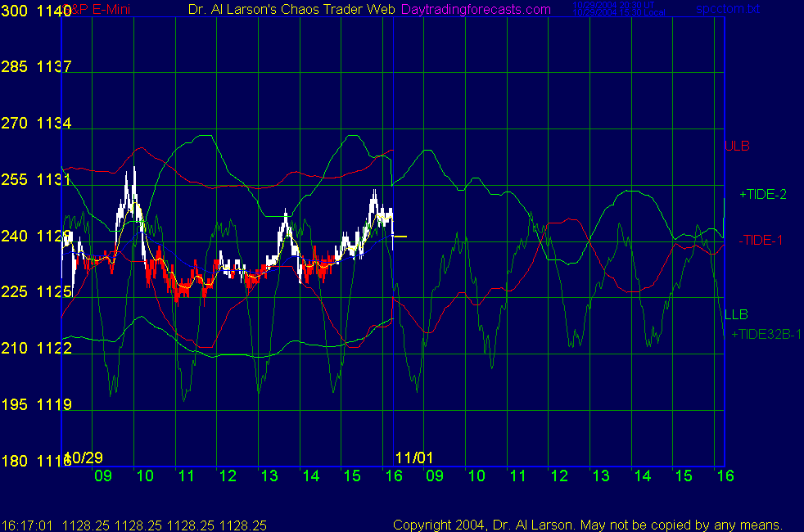This screenshot has width=804, height=532.
Task: Select the LLB legend label
Action: click(x=736, y=315)
